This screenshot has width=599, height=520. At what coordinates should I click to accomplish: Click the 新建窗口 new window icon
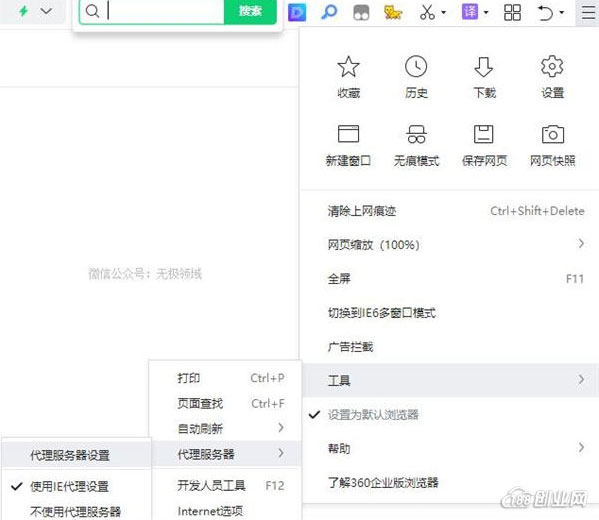(348, 134)
